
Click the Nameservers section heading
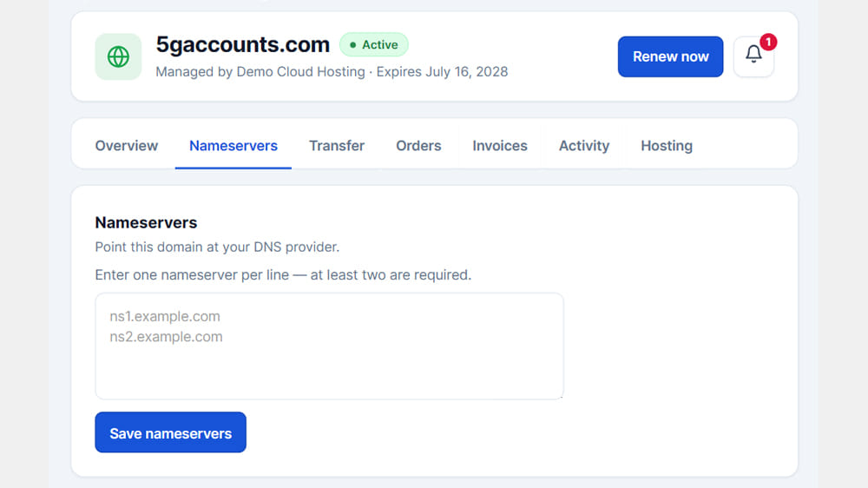[146, 222]
